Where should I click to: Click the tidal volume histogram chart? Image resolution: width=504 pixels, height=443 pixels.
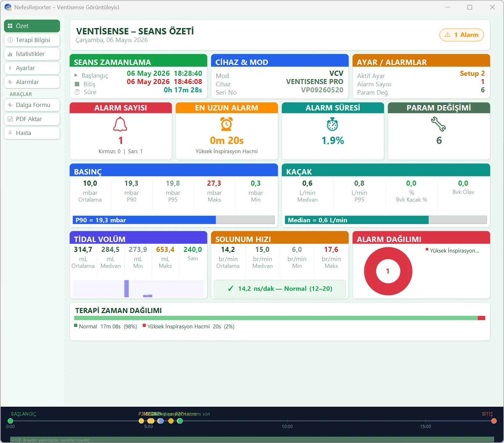point(138,289)
